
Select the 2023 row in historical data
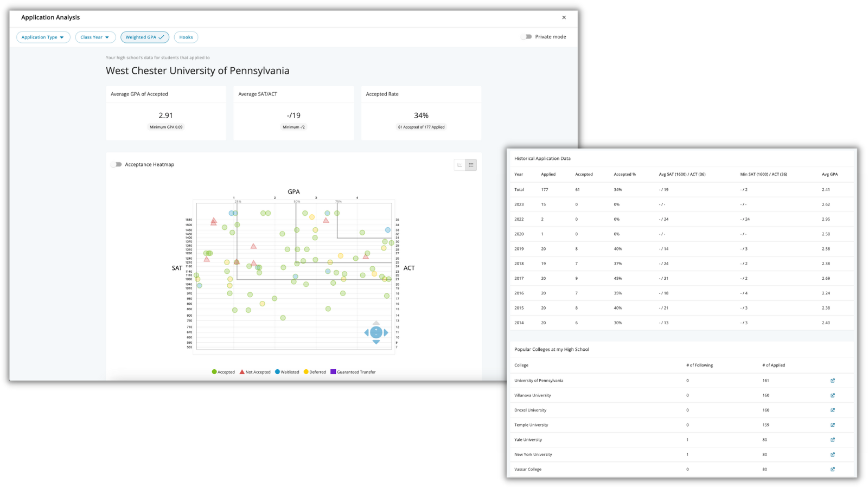pyautogui.click(x=682, y=204)
